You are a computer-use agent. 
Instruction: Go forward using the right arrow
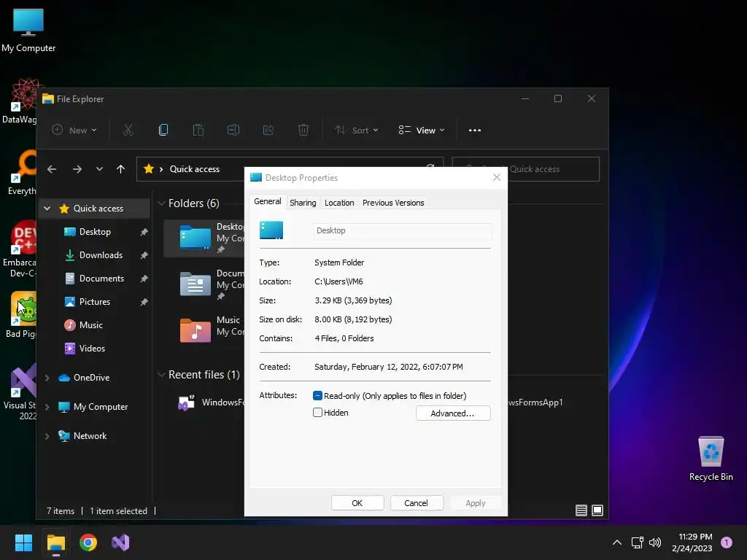(x=77, y=169)
